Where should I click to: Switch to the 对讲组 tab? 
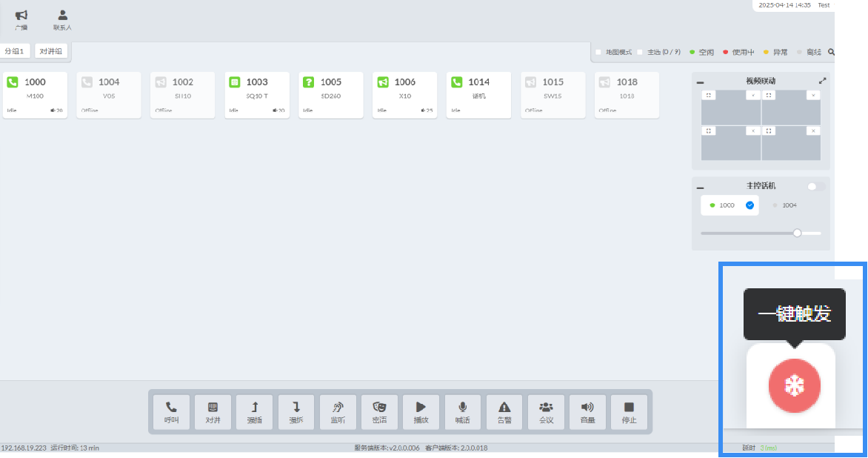point(52,51)
